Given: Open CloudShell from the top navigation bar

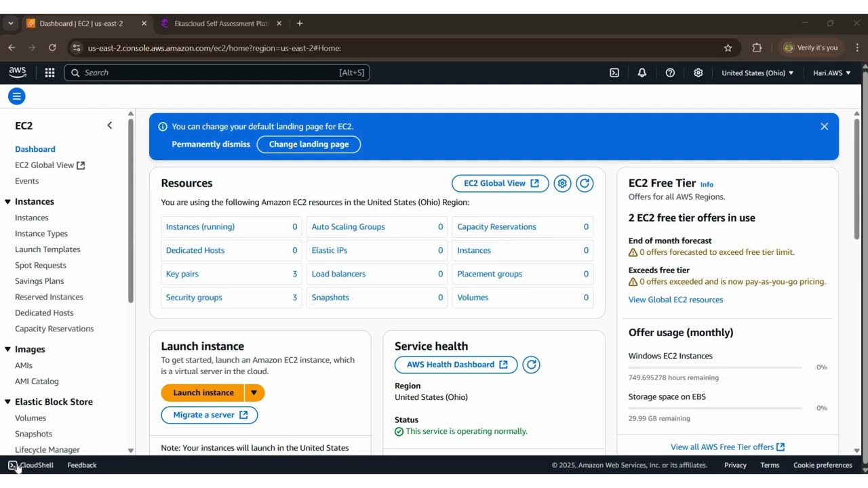Looking at the screenshot, I should coord(614,73).
